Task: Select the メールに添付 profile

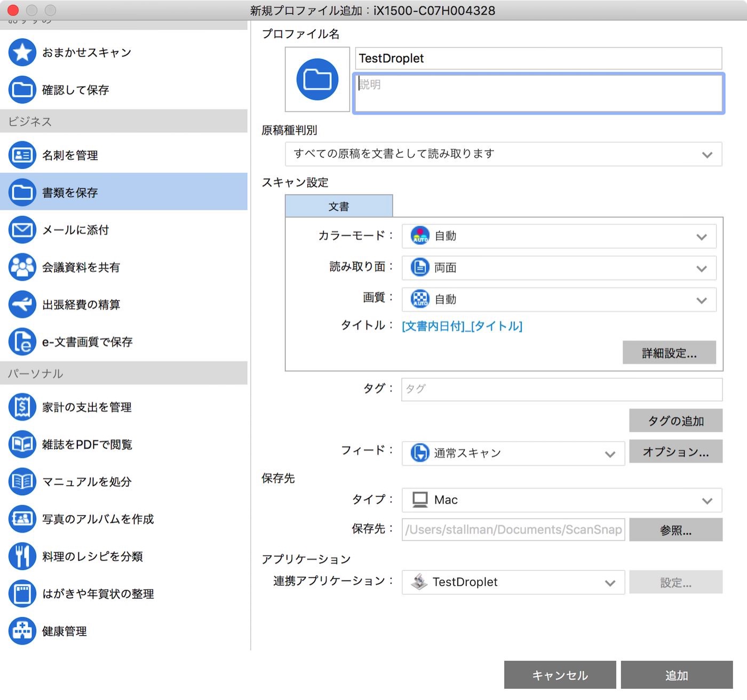Action: [x=124, y=230]
